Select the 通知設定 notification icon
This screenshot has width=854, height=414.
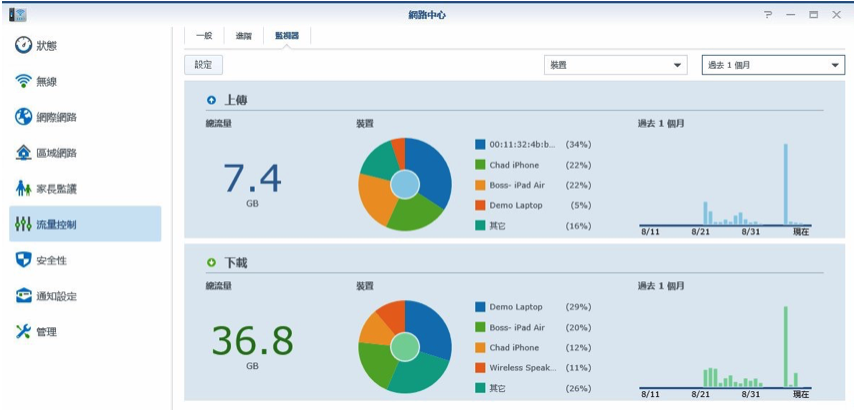[x=23, y=296]
